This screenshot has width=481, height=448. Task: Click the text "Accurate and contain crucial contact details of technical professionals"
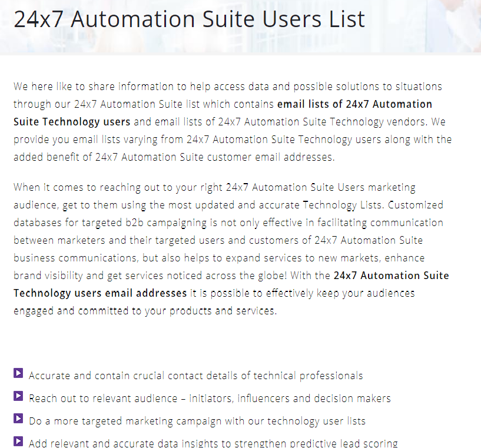195,376
